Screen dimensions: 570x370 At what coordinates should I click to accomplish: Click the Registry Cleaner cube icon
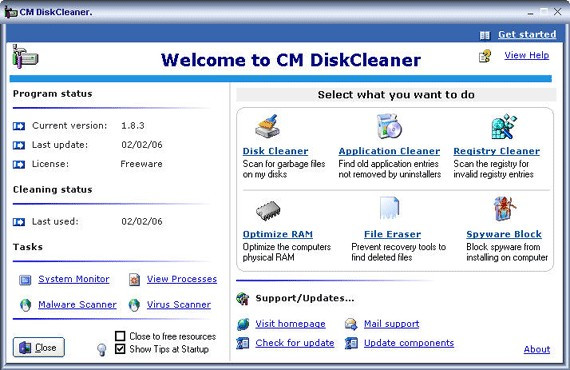(504, 126)
